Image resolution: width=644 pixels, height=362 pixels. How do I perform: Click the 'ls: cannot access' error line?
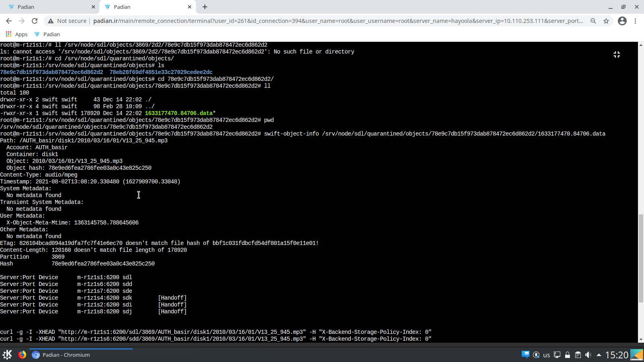[x=177, y=51]
